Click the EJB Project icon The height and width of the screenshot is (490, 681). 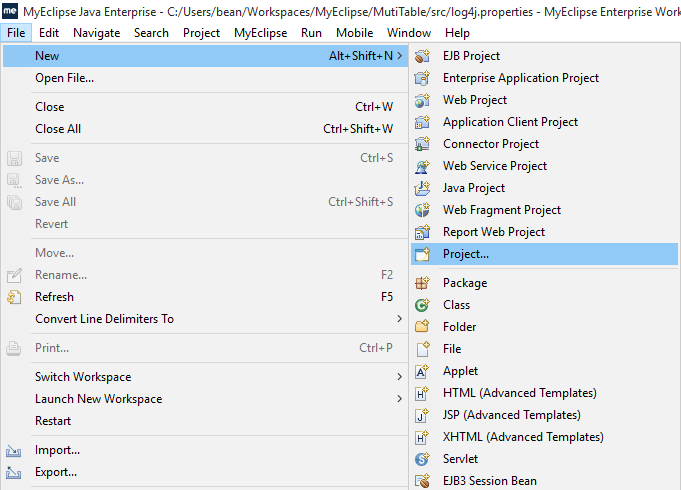pyautogui.click(x=423, y=56)
